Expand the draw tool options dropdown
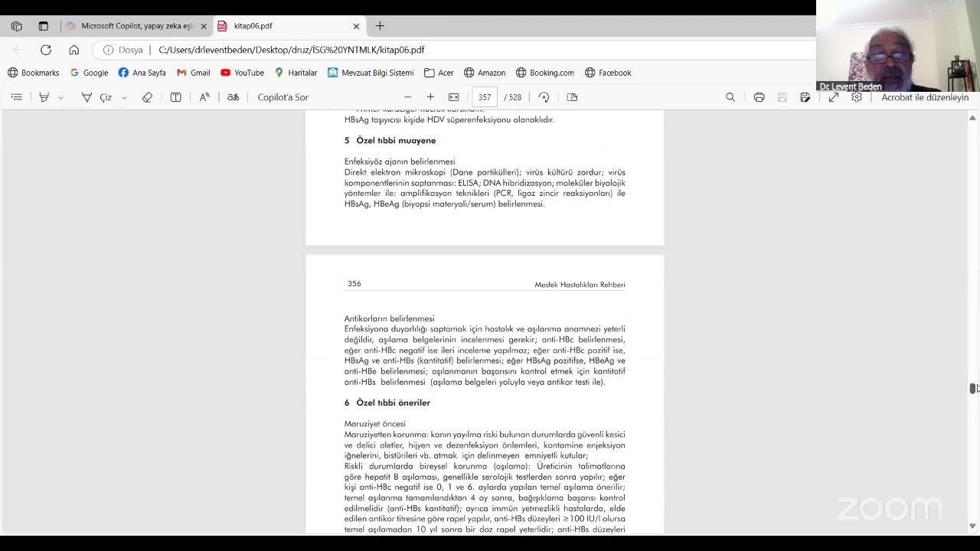The width and height of the screenshot is (980, 551). click(124, 97)
